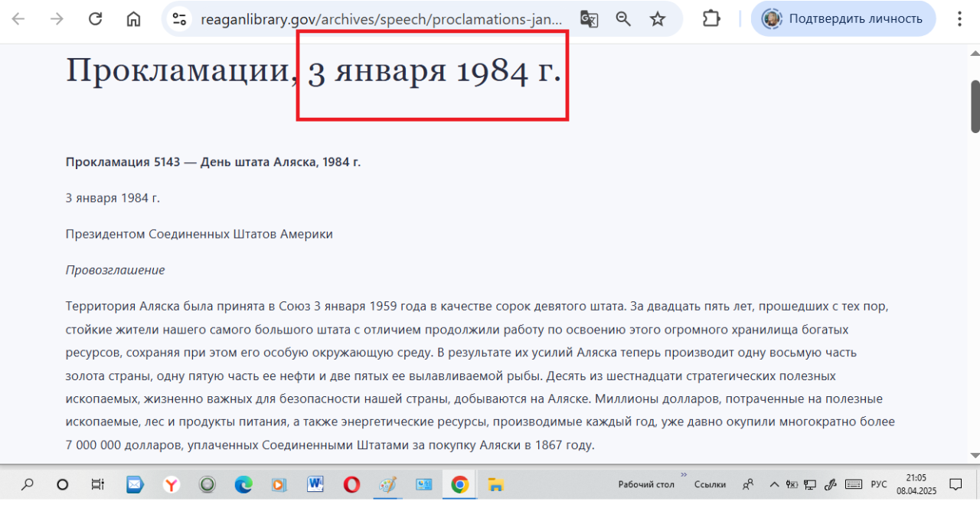
Task: Switch the РУС keyboard language indicator
Action: pos(879,484)
